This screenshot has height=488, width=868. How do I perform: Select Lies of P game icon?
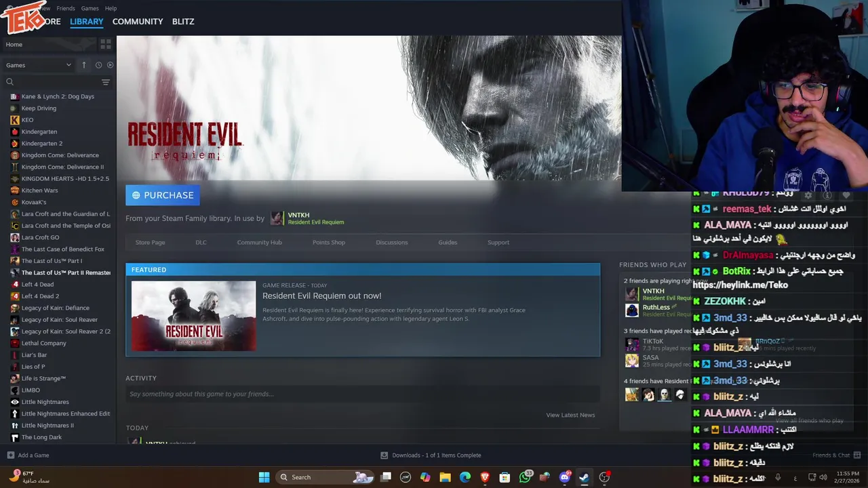pos(14,367)
